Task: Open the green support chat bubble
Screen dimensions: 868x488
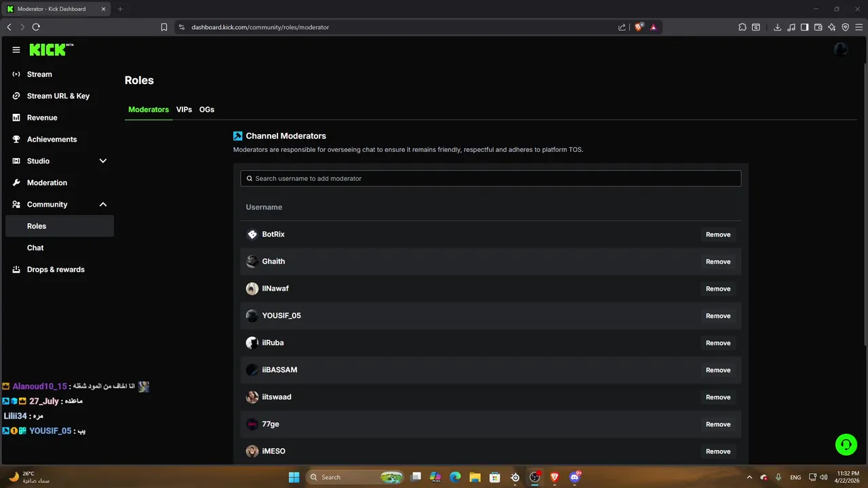Action: (x=846, y=445)
